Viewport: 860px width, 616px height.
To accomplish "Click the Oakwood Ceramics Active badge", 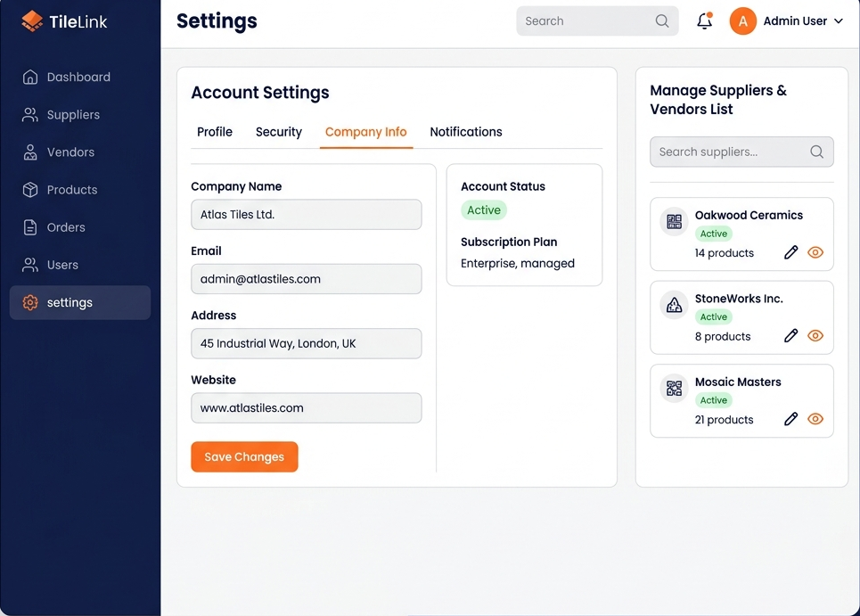I will coord(714,234).
